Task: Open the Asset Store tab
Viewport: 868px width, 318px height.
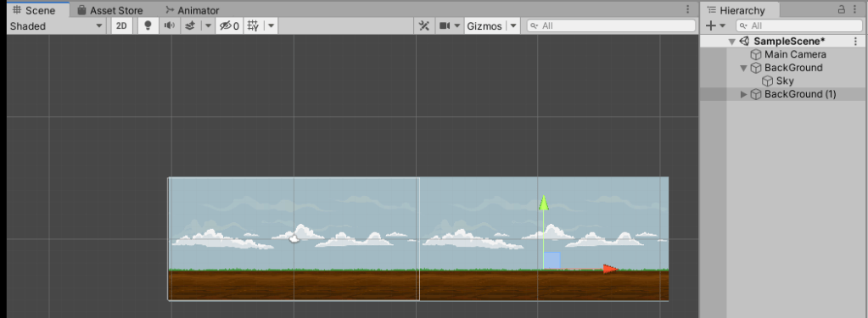Action: click(x=109, y=10)
